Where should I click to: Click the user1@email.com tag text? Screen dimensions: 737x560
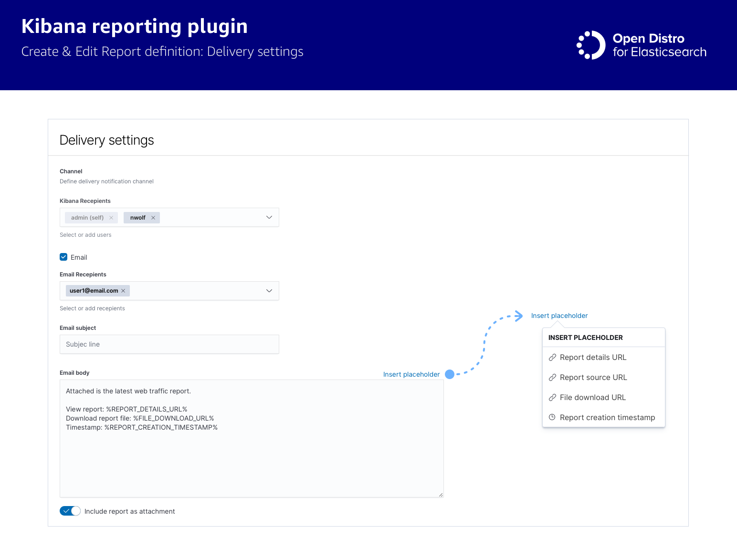click(x=94, y=291)
